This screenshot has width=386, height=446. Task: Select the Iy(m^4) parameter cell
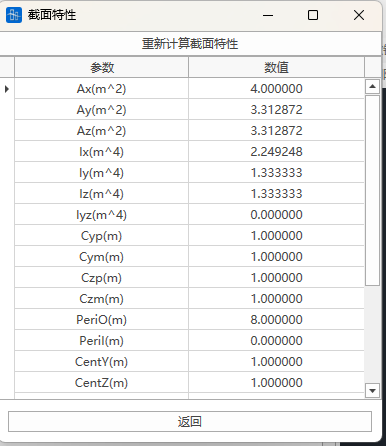[101, 173]
